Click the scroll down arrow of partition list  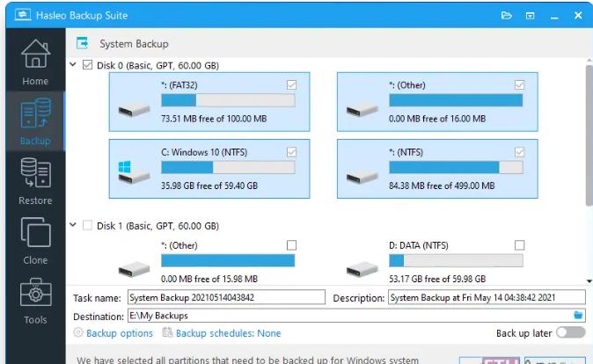(589, 281)
